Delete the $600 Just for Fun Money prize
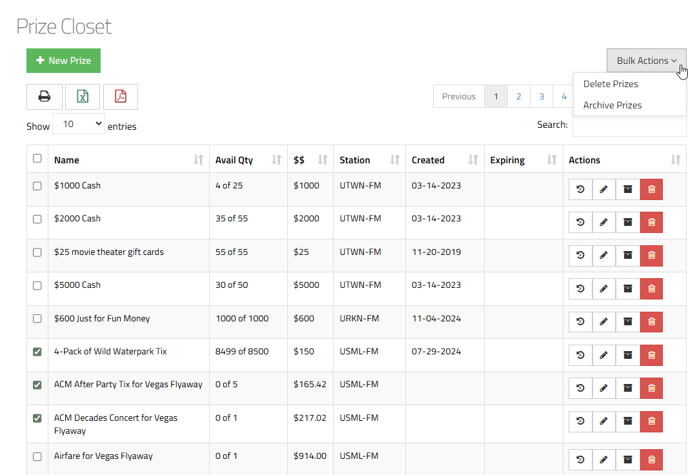688x475 pixels. click(x=651, y=322)
